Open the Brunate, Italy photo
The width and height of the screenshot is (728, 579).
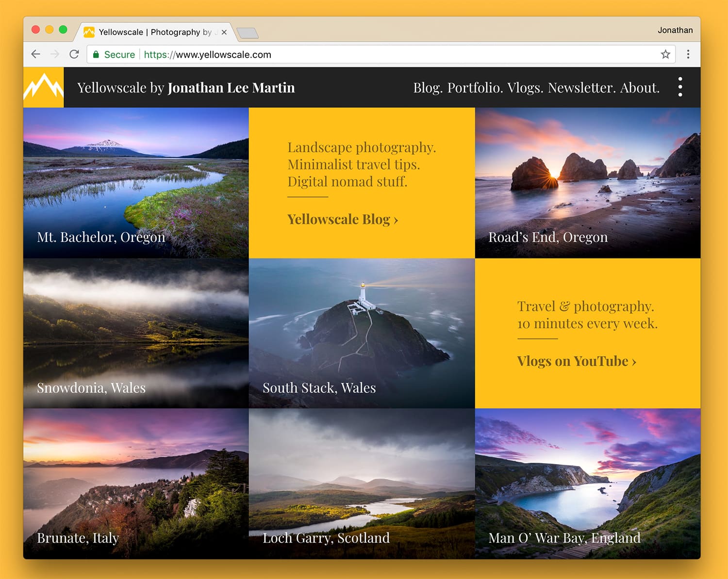click(x=136, y=483)
